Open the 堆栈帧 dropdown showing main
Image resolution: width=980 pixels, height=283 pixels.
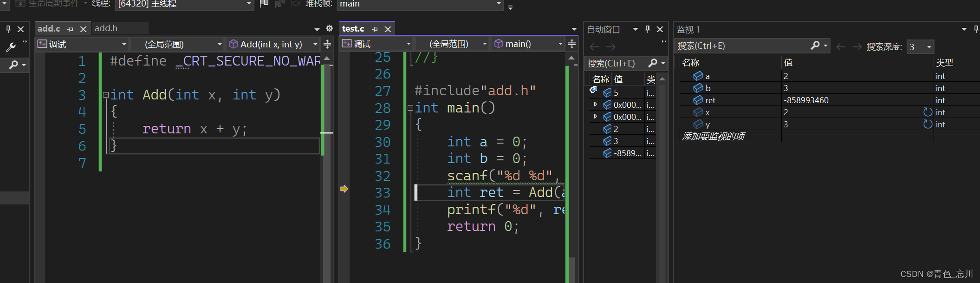(420, 4)
